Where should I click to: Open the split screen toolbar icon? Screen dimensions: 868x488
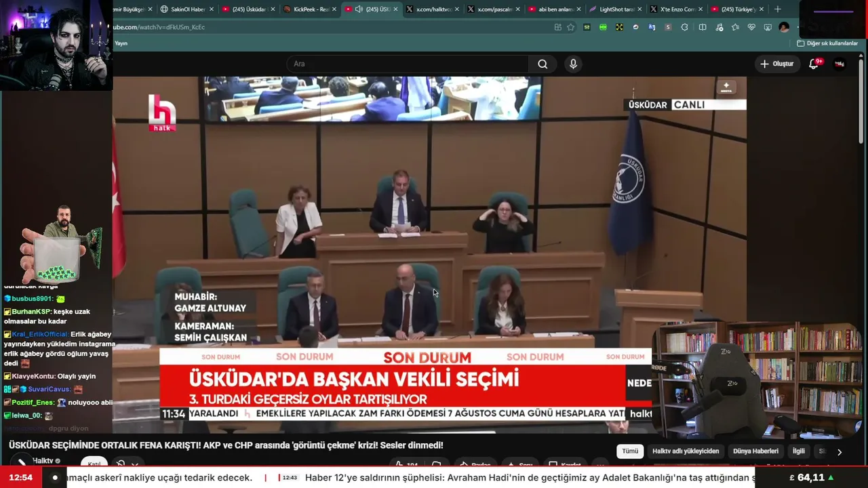[703, 27]
